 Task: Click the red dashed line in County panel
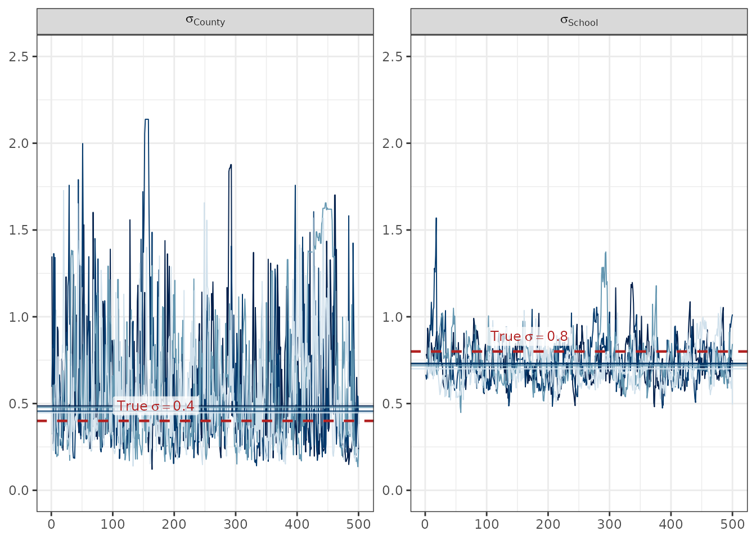[205, 421]
